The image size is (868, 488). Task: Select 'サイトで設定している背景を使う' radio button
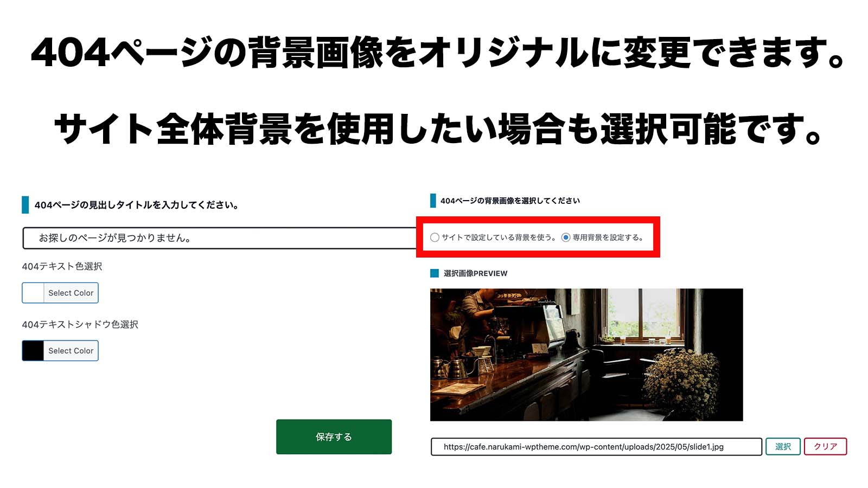pyautogui.click(x=435, y=237)
